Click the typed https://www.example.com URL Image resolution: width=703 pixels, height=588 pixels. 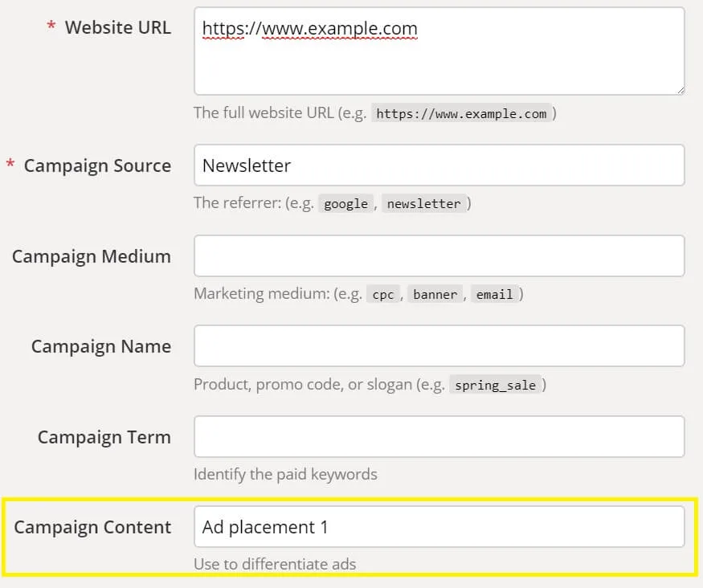click(x=310, y=27)
